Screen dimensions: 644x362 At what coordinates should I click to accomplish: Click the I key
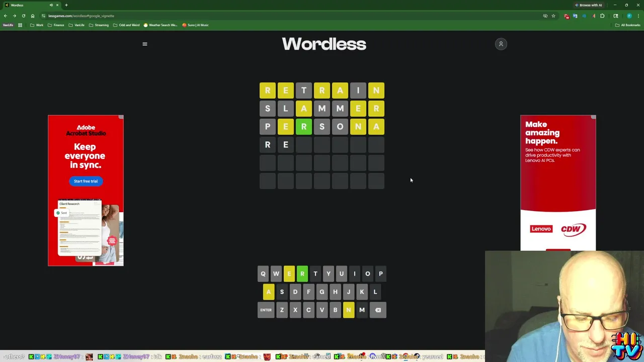[x=354, y=274]
